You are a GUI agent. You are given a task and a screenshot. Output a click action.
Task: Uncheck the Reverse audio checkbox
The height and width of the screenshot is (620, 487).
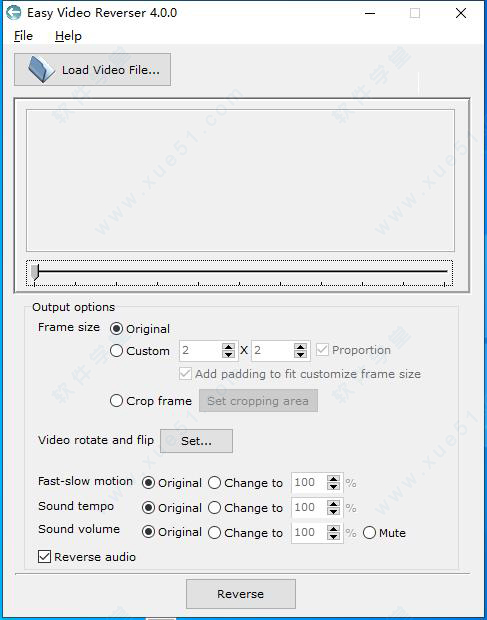pos(44,557)
